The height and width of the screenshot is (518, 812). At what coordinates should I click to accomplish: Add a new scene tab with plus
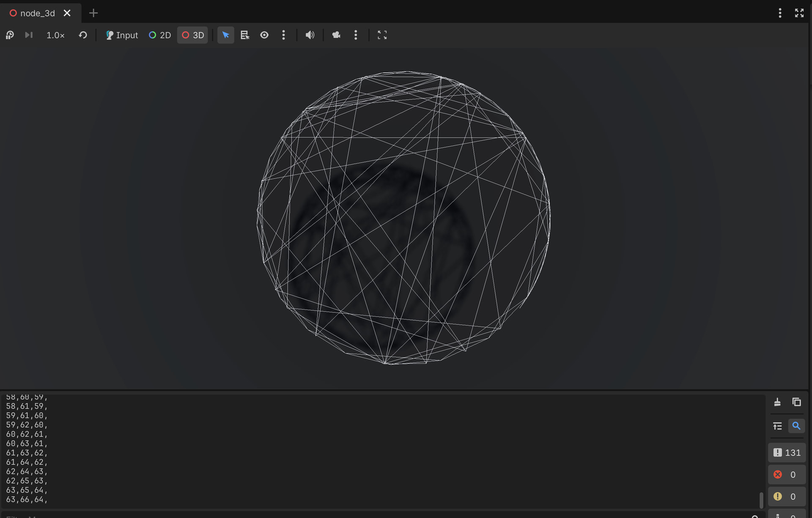tap(93, 13)
